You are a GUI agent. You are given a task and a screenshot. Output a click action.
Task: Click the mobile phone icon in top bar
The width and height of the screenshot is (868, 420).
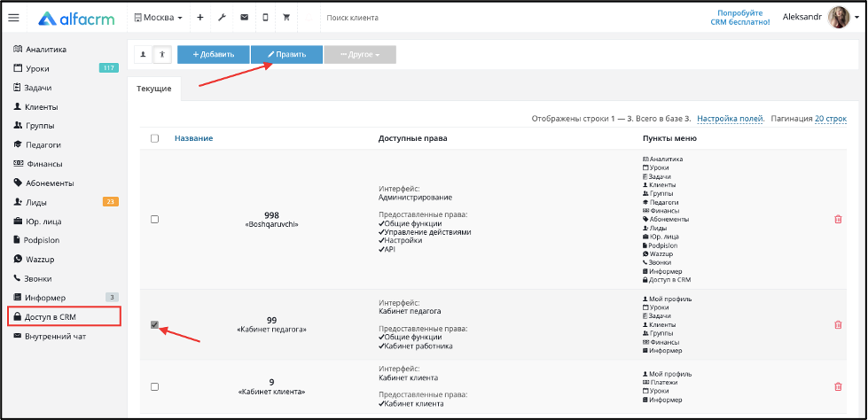pyautogui.click(x=265, y=18)
